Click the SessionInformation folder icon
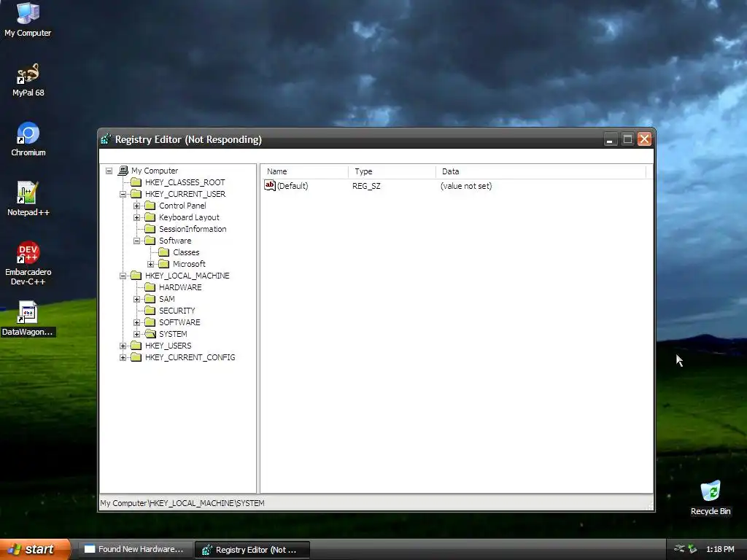Viewport: 747px width, 560px height. pyautogui.click(x=150, y=229)
